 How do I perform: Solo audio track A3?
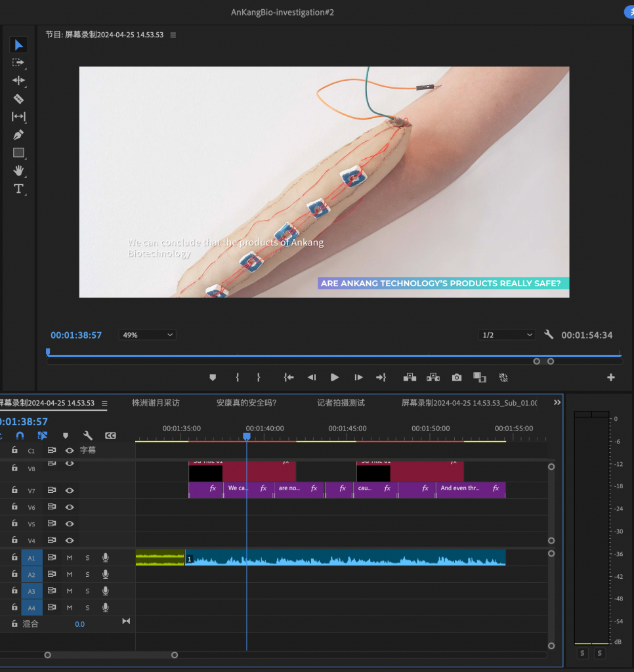tap(87, 591)
